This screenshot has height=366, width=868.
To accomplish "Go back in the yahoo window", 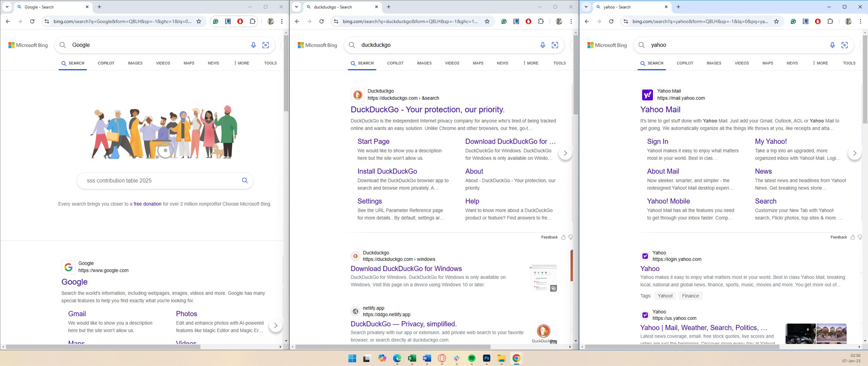I will coord(587,21).
